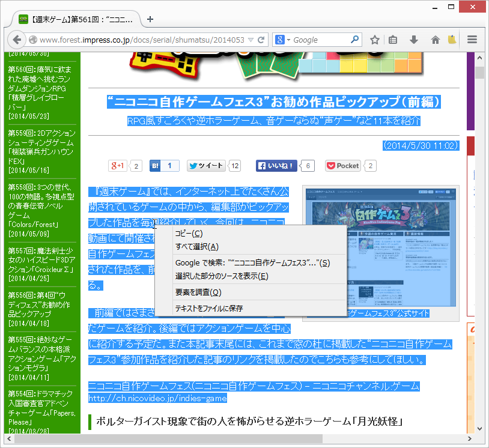Click the Google +1 count 2 bubble
Image resolution: width=489 pixels, height=448 pixels.
[x=136, y=166]
